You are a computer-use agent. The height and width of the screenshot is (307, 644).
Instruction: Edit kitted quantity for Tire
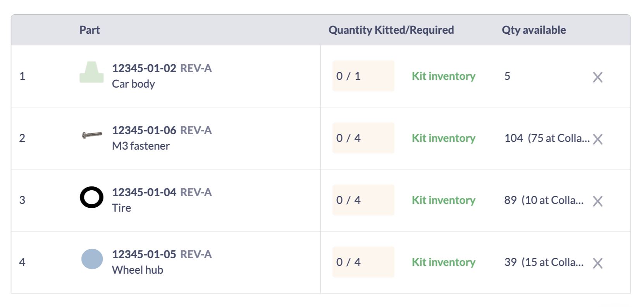363,200
